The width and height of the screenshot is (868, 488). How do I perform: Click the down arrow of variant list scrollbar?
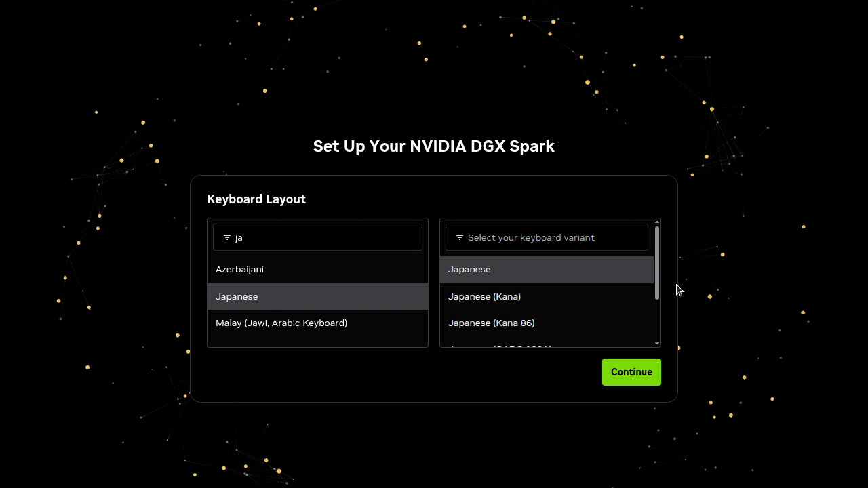[x=656, y=344]
